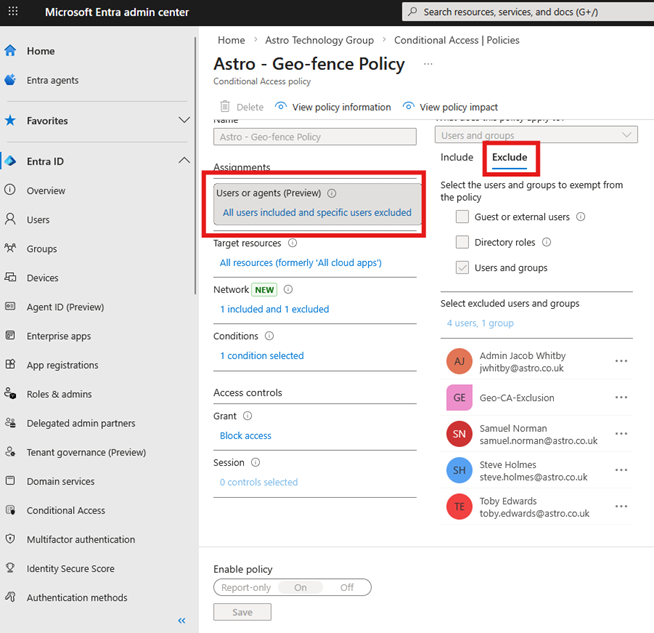Click the eye icon for View policy information
The width and height of the screenshot is (654, 633).
pyautogui.click(x=281, y=106)
